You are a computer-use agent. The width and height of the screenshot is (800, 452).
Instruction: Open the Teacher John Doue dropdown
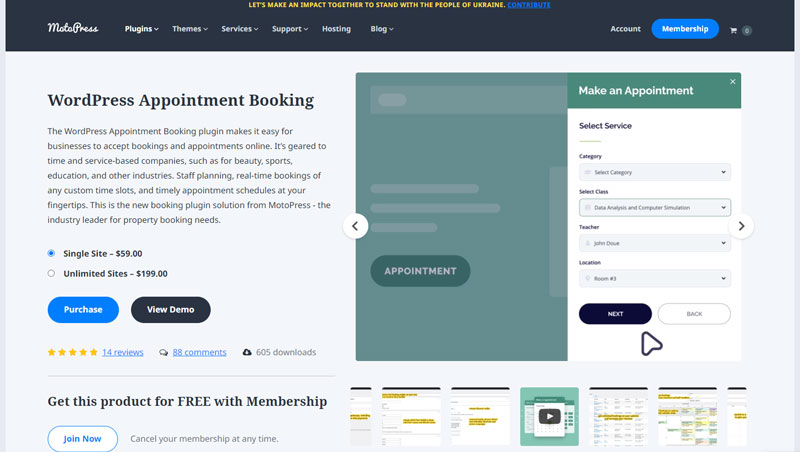(x=655, y=243)
